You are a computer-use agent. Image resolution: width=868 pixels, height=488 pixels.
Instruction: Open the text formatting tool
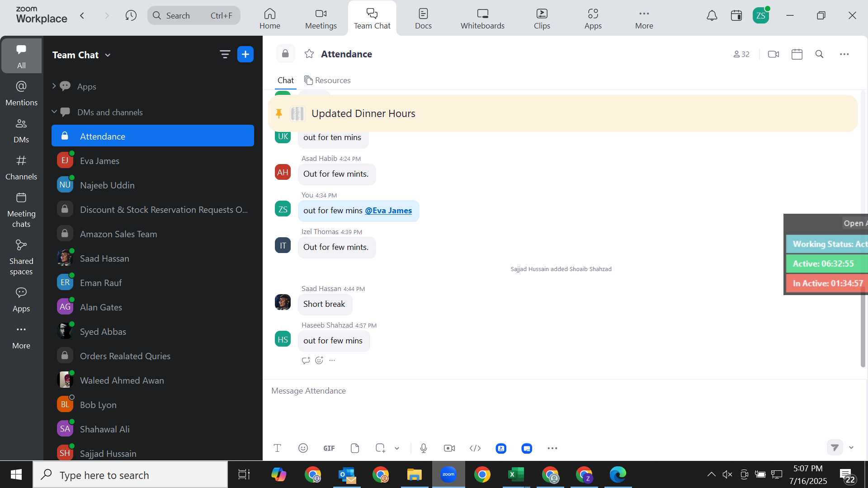(x=278, y=448)
